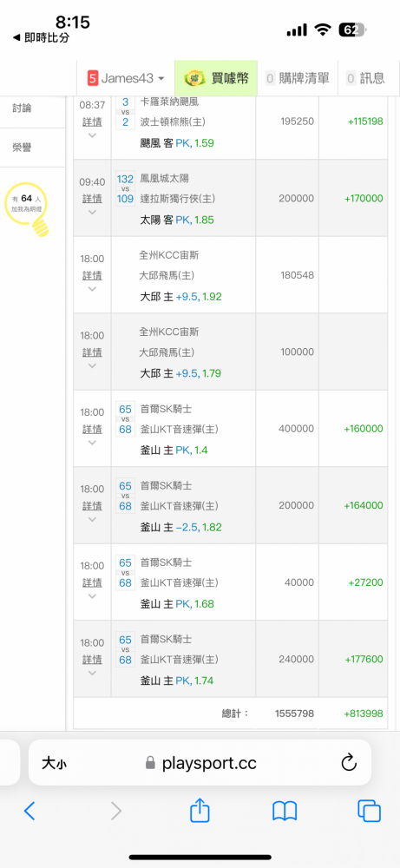Open the James43 account dropdown
The width and height of the screenshot is (400, 868).
click(126, 78)
